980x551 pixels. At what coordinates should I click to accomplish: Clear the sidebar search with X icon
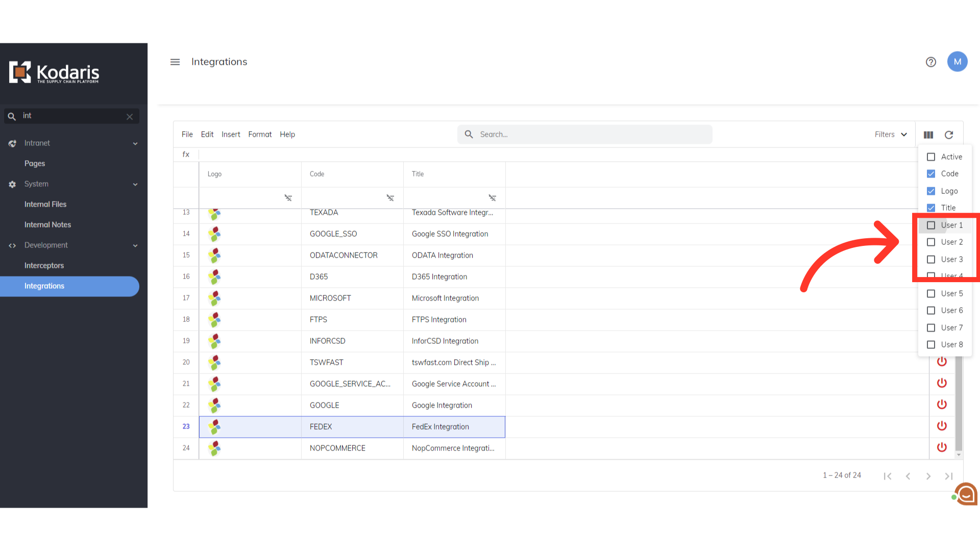coord(130,117)
